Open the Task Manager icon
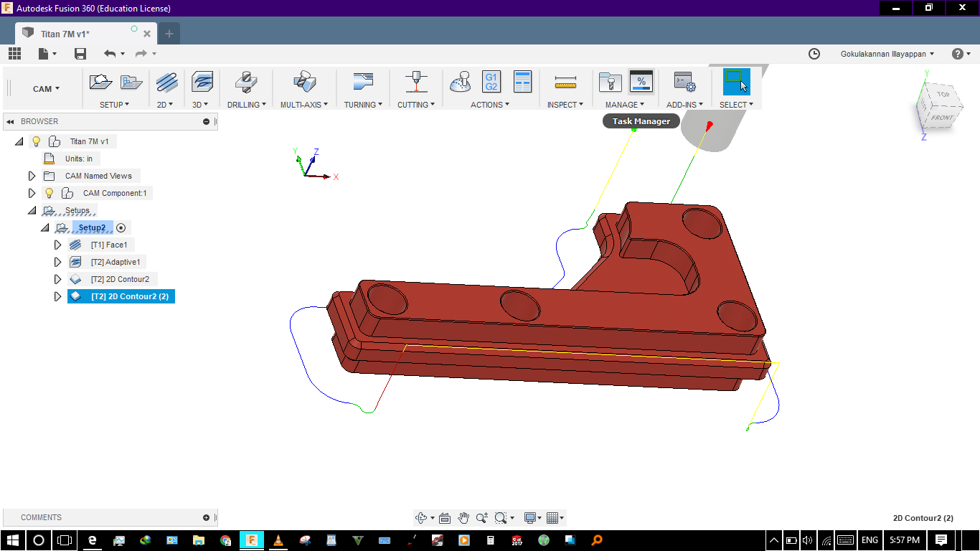 click(641, 82)
